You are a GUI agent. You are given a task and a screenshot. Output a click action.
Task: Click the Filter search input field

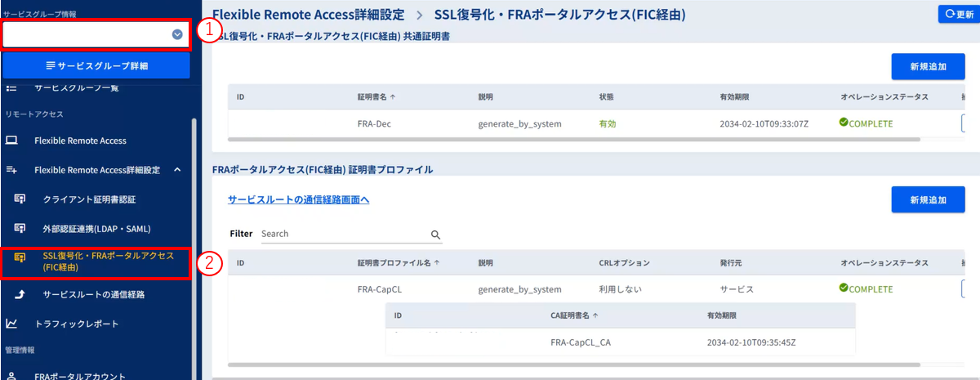343,234
